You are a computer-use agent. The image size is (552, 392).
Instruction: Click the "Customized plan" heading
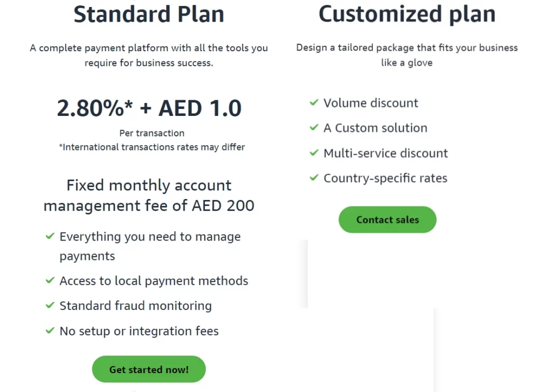407,13
